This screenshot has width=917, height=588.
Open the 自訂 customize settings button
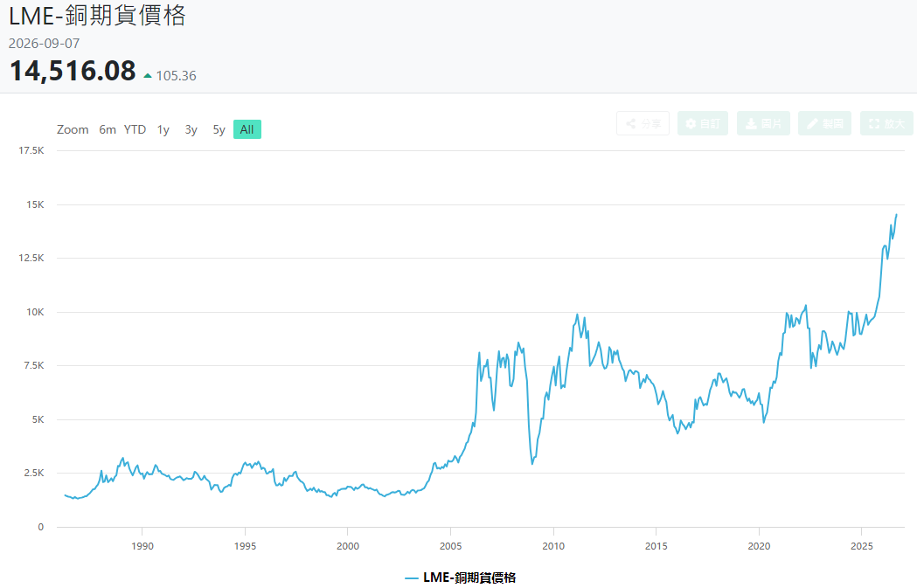(x=702, y=123)
